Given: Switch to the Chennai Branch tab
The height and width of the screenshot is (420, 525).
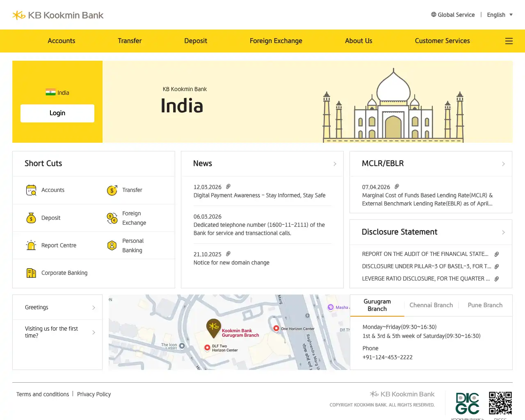Looking at the screenshot, I should point(431,305).
